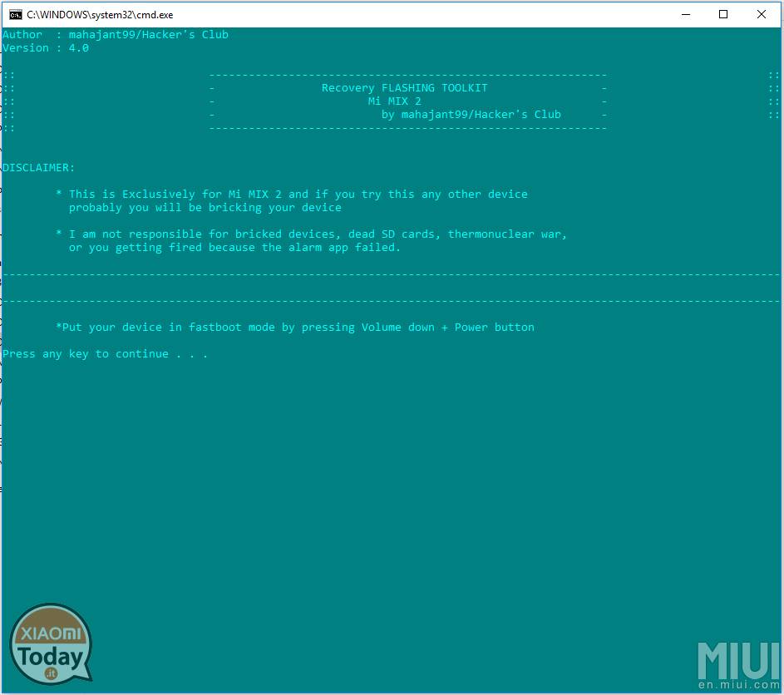Screen dimensions: 784x695
Task: Open the cmd.exe system menu icon
Action: (16, 14)
